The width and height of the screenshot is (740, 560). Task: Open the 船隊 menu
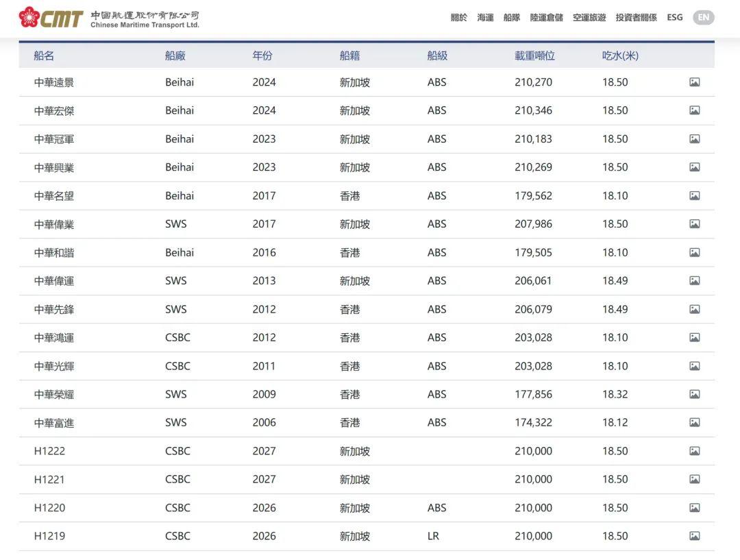click(512, 17)
